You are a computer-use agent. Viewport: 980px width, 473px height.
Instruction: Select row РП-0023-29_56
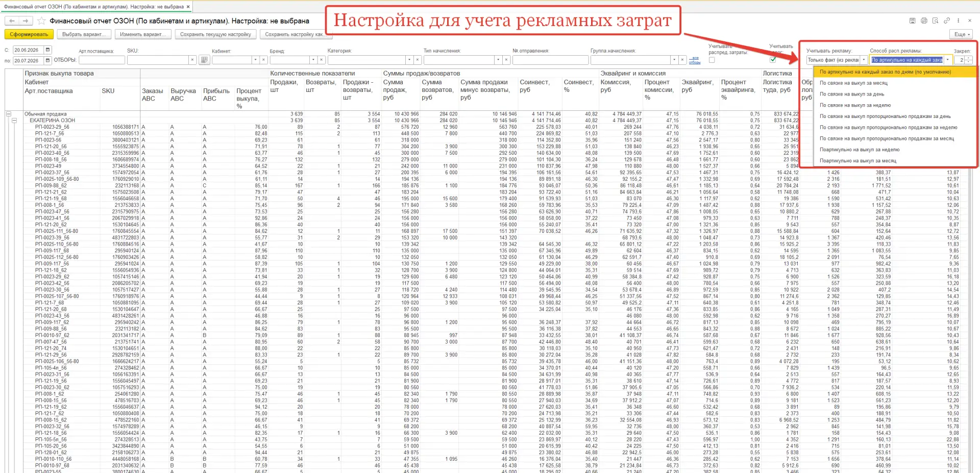pyautogui.click(x=52, y=127)
